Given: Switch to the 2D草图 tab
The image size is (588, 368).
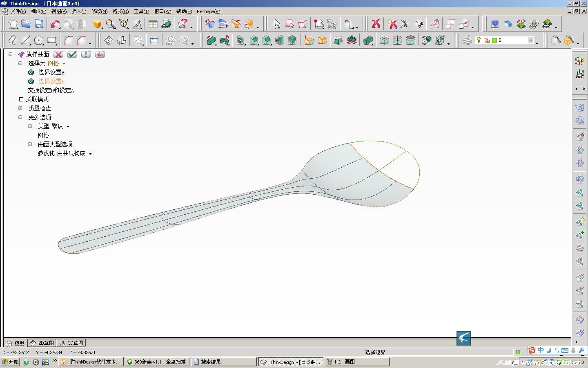Looking at the screenshot, I should click(x=42, y=343).
